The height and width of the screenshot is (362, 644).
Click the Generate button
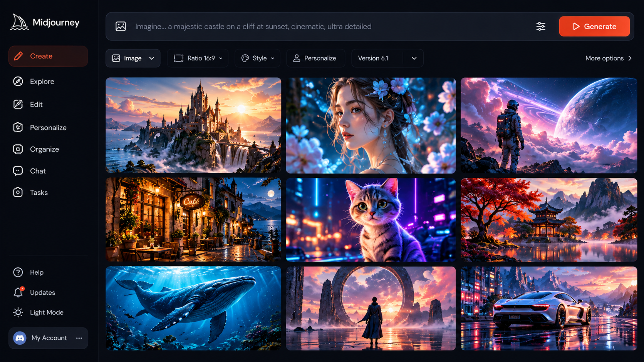(x=594, y=26)
